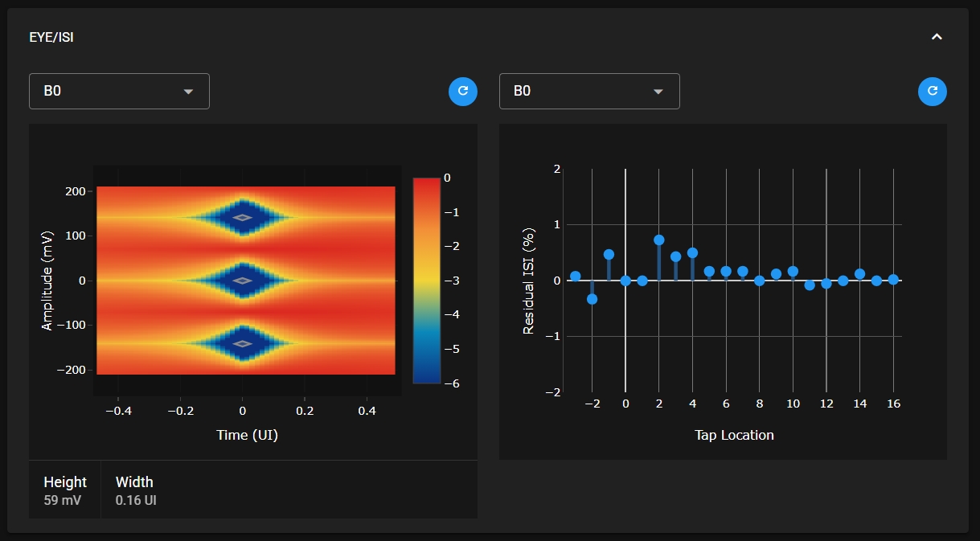The image size is (980, 541).
Task: Select the highest ISI point at tap 2
Action: click(x=659, y=240)
